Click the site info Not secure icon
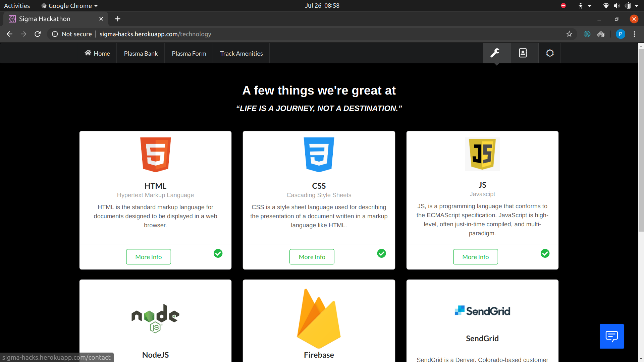 coord(55,34)
